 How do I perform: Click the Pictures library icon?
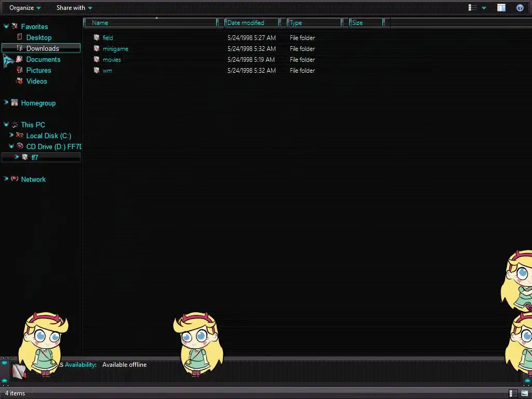coord(20,70)
